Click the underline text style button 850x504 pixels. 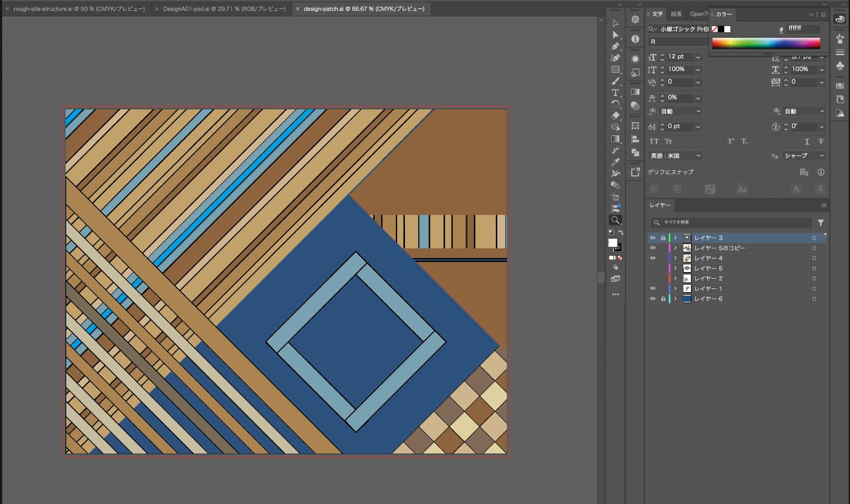tap(807, 141)
